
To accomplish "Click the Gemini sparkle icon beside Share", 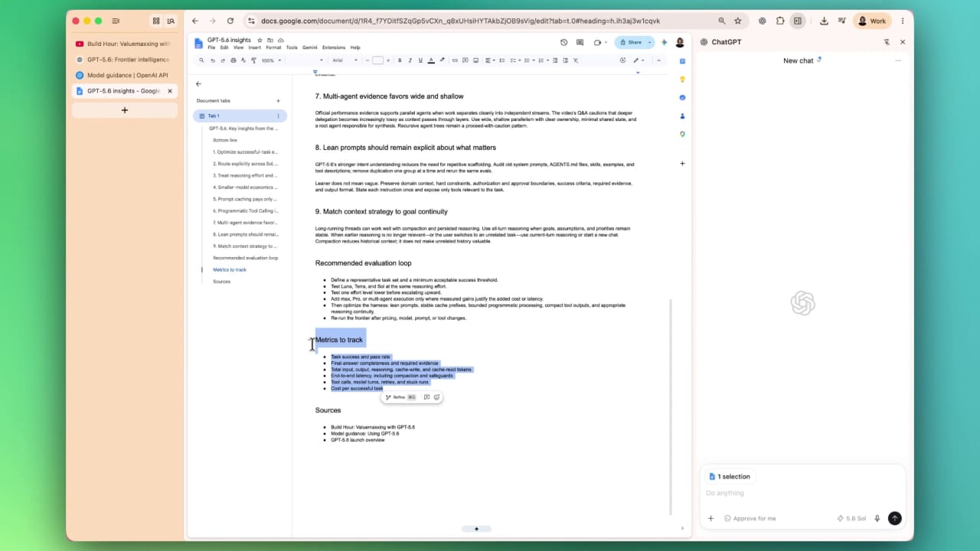I will (x=664, y=42).
